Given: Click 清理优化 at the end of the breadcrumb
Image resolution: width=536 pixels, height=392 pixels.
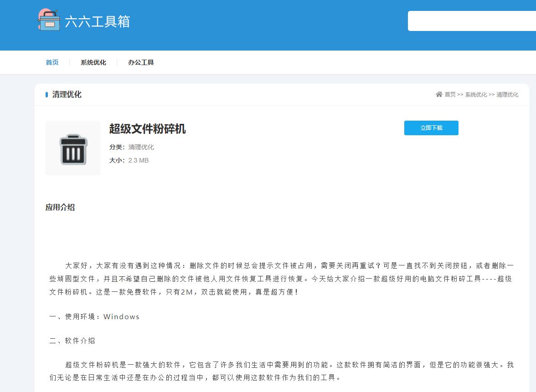Looking at the screenshot, I should point(507,94).
